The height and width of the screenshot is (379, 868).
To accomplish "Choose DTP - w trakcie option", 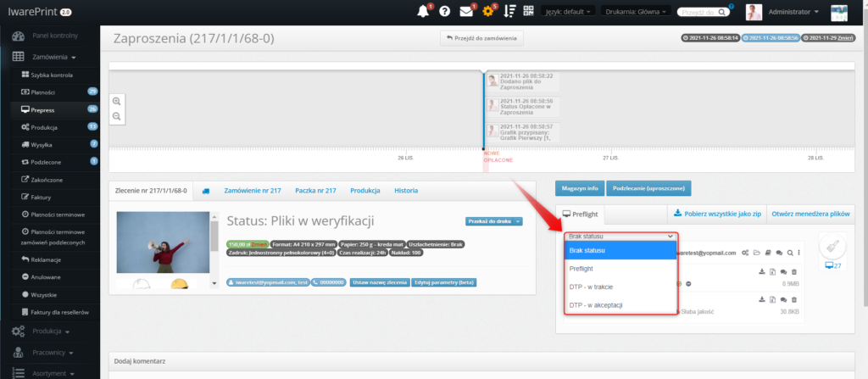I will point(620,287).
